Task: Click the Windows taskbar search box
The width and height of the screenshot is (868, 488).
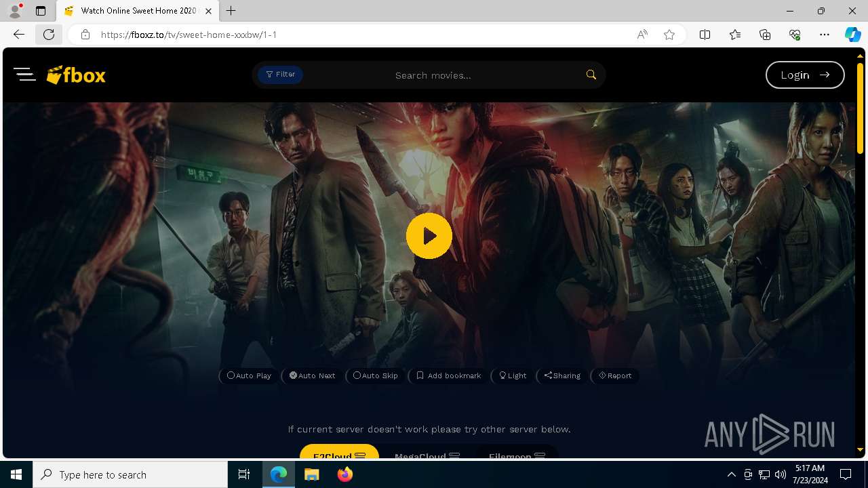Action: tap(130, 474)
